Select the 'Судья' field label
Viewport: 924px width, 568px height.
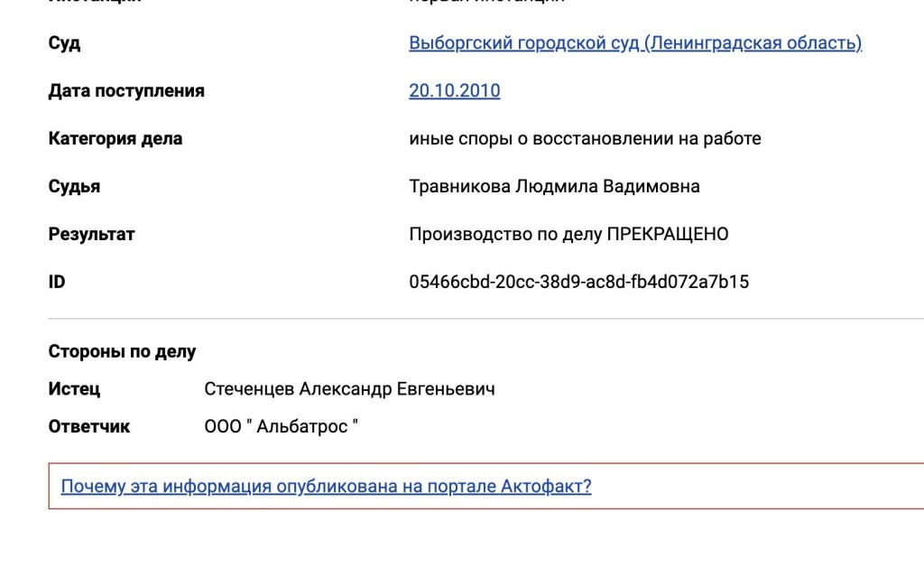[74, 187]
